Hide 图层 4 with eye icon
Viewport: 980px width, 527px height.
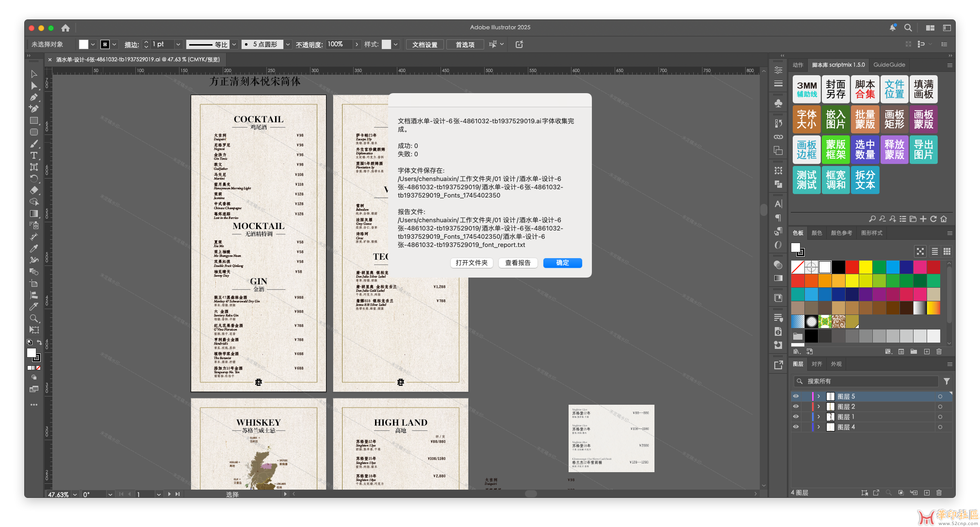coord(796,427)
